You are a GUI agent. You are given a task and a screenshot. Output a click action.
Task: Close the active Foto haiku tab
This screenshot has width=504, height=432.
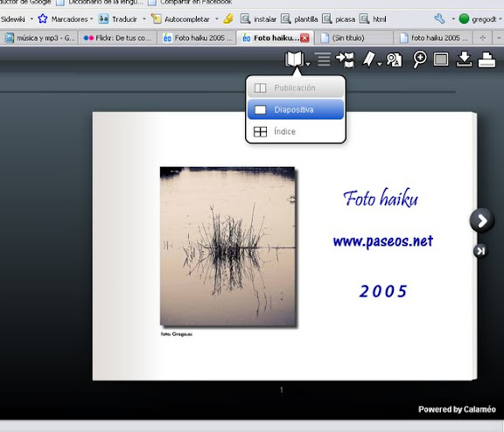pos(304,38)
